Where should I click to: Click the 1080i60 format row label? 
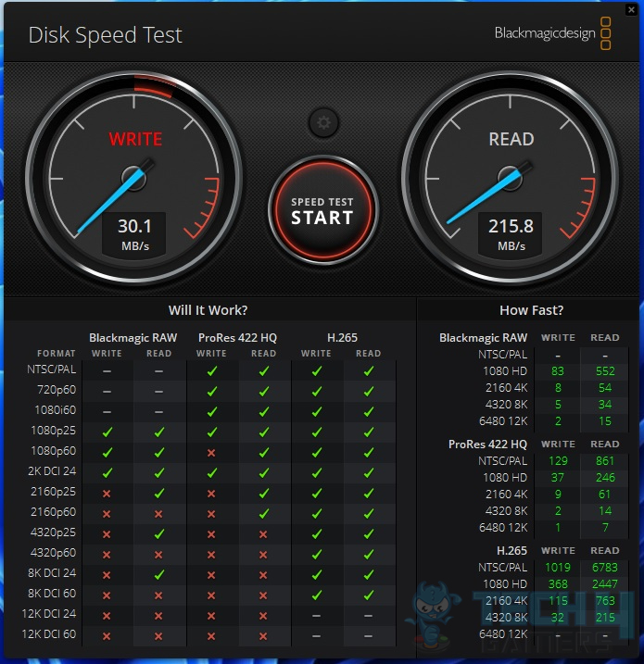[55, 410]
